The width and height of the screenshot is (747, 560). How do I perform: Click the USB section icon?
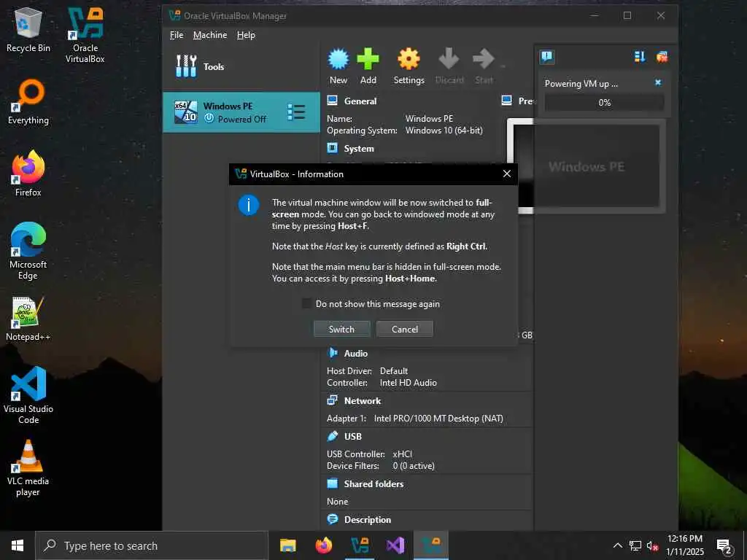(333, 436)
